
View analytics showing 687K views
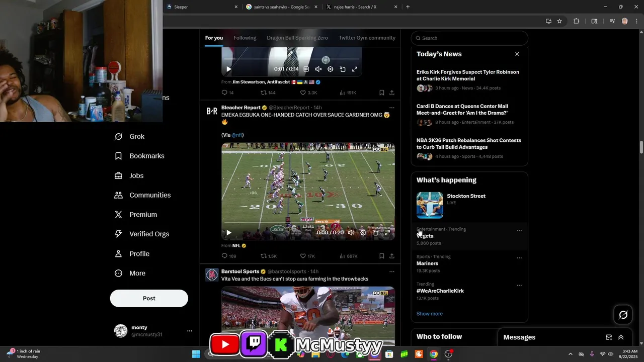point(348,256)
